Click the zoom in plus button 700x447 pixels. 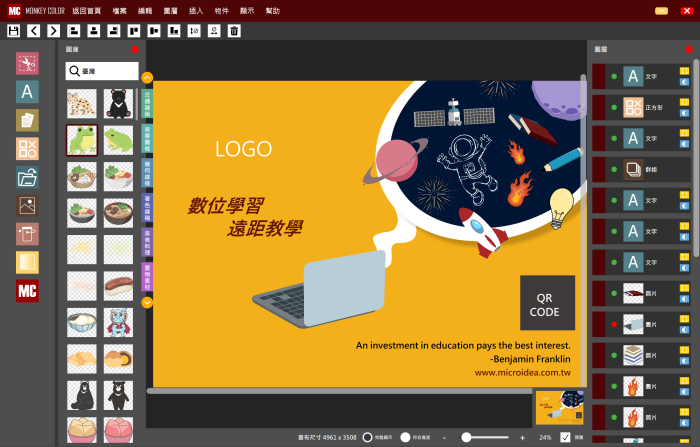click(x=522, y=437)
